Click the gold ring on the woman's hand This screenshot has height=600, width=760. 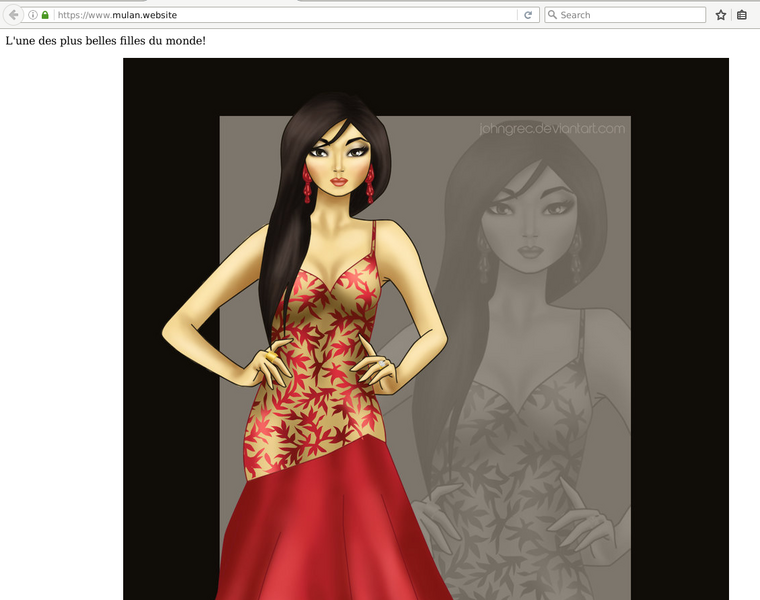click(270, 355)
